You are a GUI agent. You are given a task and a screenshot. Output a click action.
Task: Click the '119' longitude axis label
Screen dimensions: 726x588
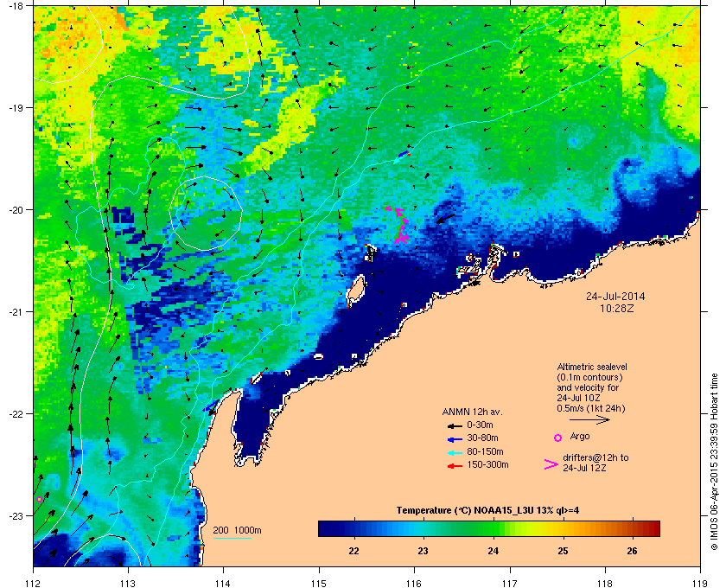click(x=700, y=584)
